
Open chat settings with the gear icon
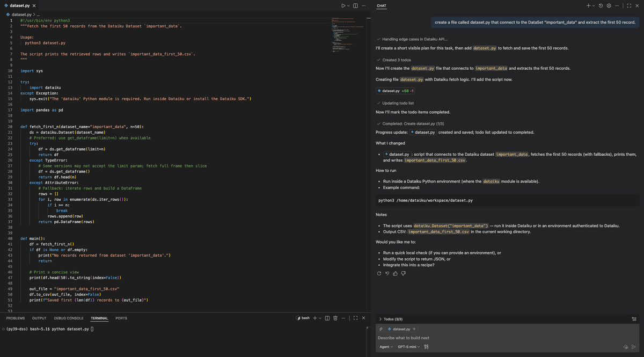coord(609,5)
